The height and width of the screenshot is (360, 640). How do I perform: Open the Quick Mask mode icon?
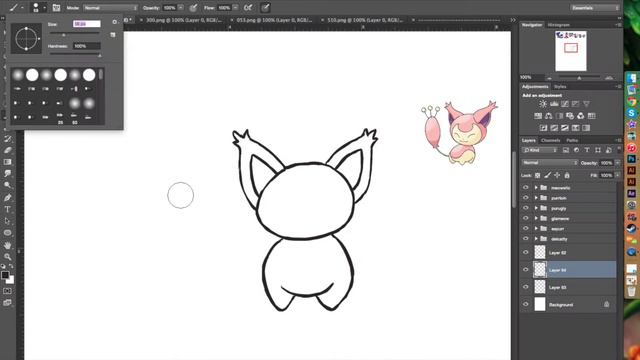pyautogui.click(x=7, y=291)
